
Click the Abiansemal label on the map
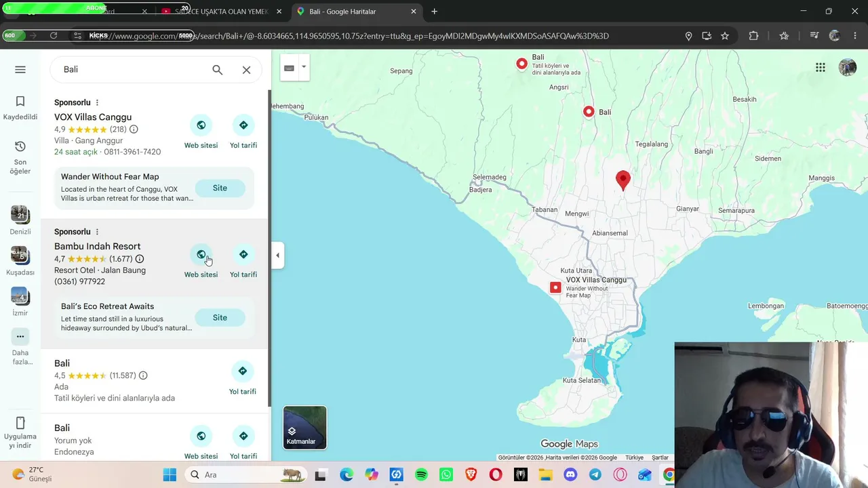pos(610,233)
